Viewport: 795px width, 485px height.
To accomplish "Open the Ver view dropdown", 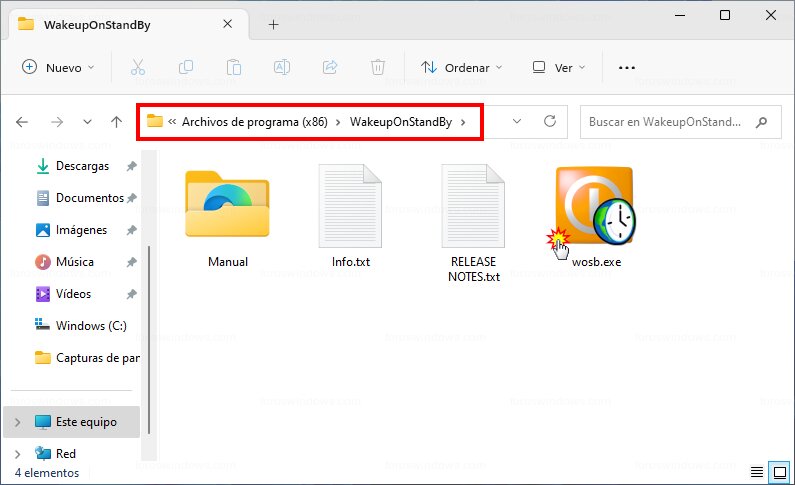I will pyautogui.click(x=559, y=67).
